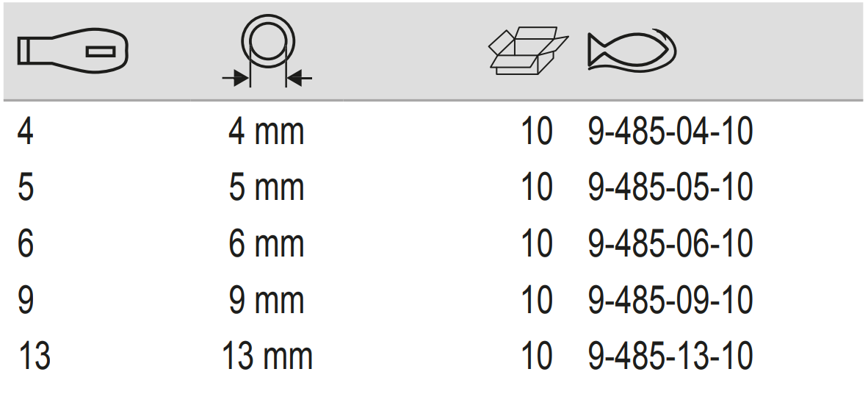This screenshot has width=868, height=394.
Task: Choose part number 9-485-09-10
Action: coord(670,301)
